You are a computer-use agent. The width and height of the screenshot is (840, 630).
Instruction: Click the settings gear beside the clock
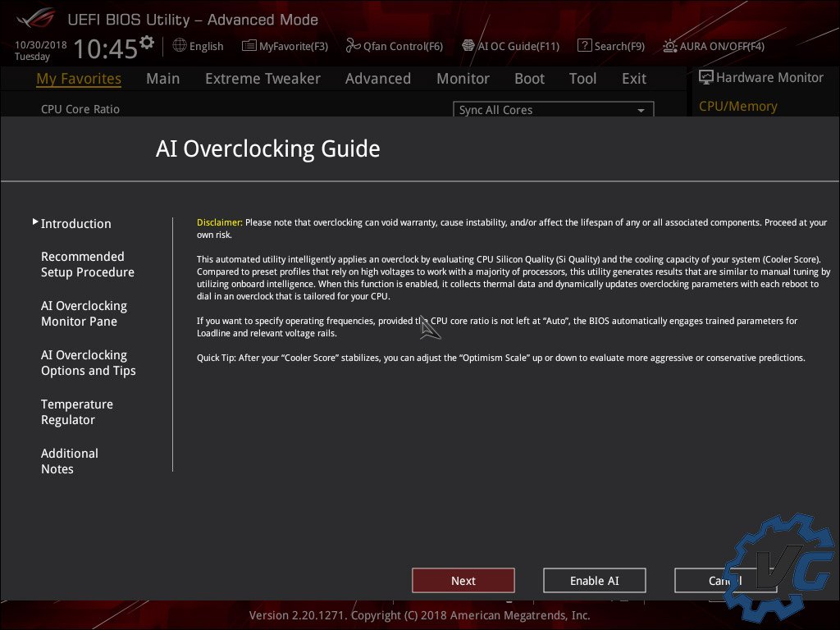tap(147, 42)
